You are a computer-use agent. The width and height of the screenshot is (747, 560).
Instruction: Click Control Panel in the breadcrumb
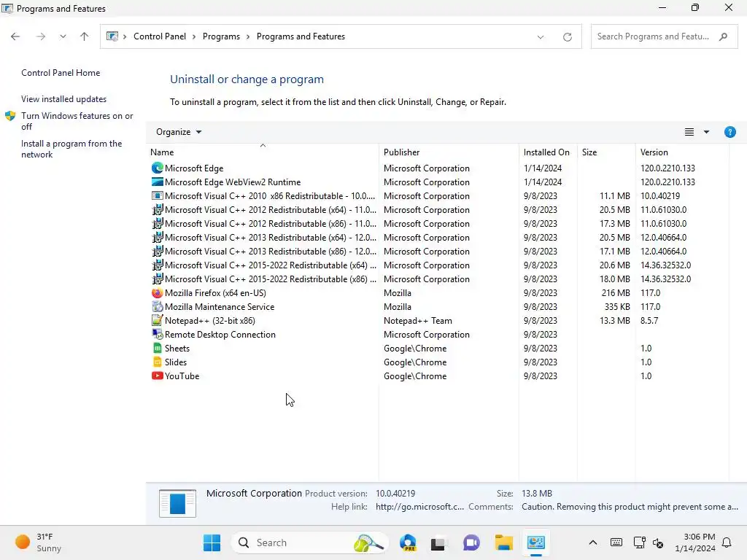(x=160, y=36)
